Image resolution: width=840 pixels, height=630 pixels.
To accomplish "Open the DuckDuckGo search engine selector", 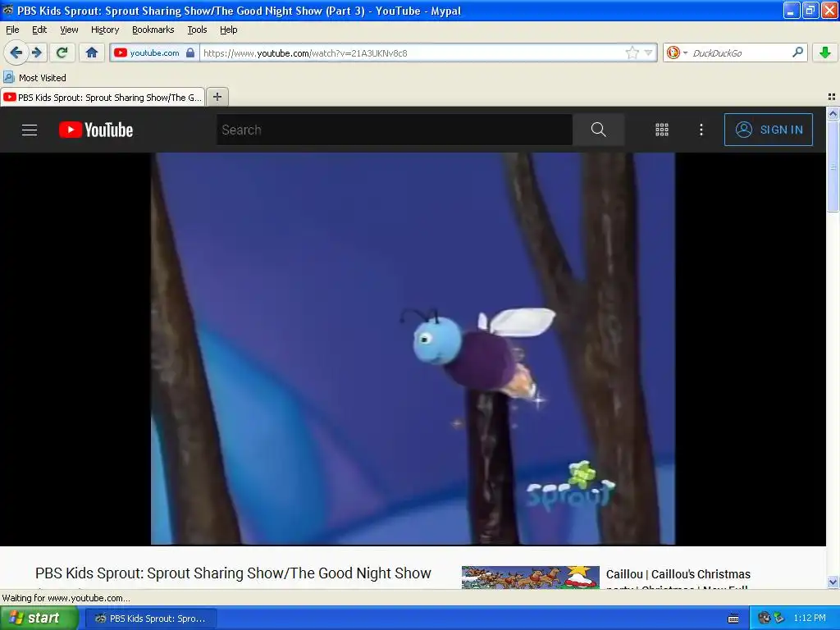I will pos(676,52).
